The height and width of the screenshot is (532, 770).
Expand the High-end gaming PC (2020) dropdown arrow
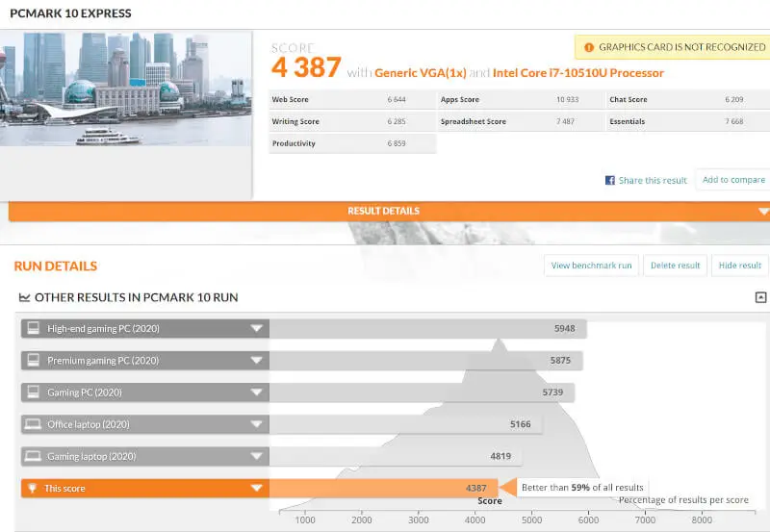coord(256,329)
